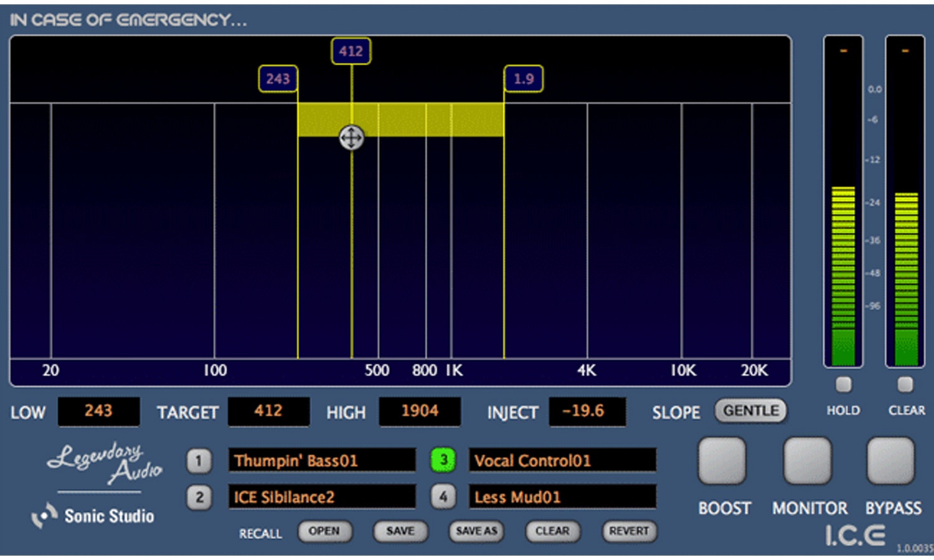Toggle the BOOST button
934x560 pixels.
coord(722,461)
